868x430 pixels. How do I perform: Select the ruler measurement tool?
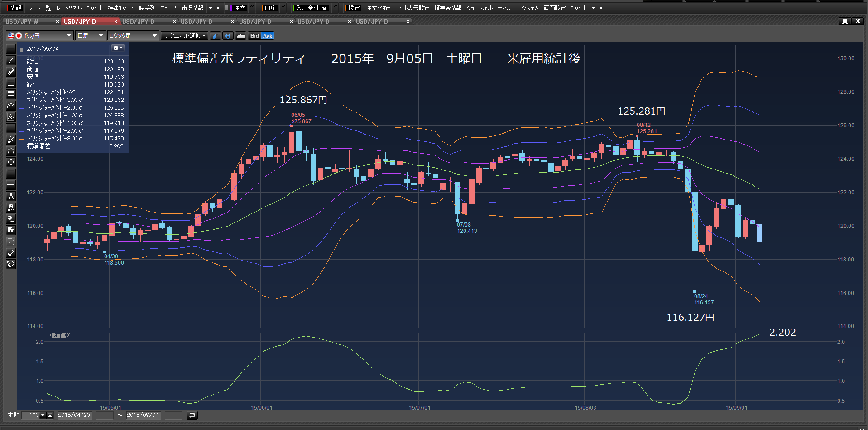click(x=11, y=72)
